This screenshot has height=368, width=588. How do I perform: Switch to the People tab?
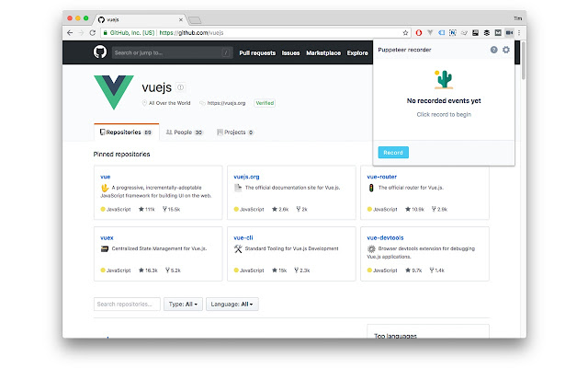[184, 132]
